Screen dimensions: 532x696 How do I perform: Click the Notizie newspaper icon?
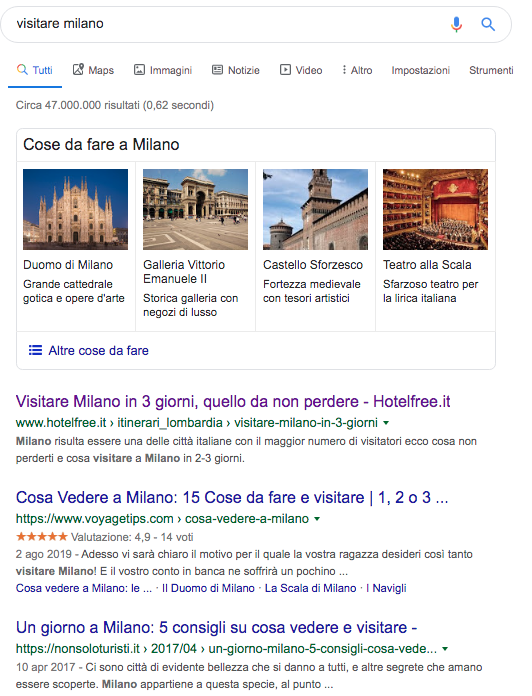click(217, 70)
